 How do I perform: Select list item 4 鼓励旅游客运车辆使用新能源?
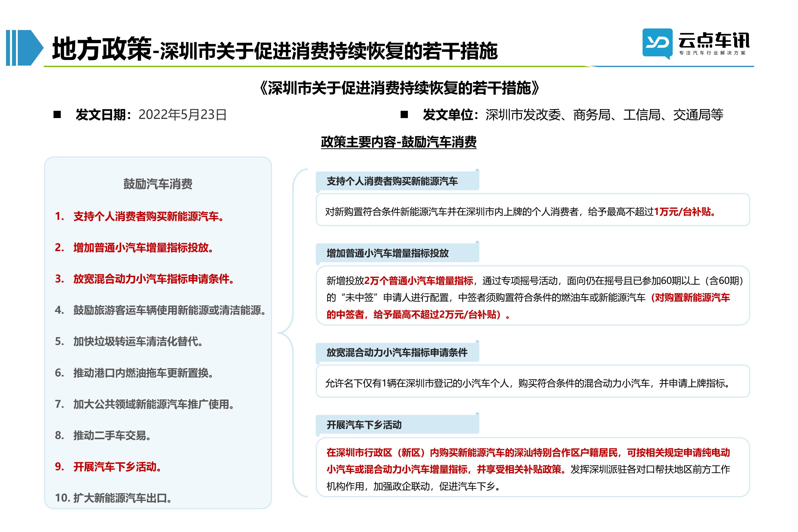tap(160, 310)
